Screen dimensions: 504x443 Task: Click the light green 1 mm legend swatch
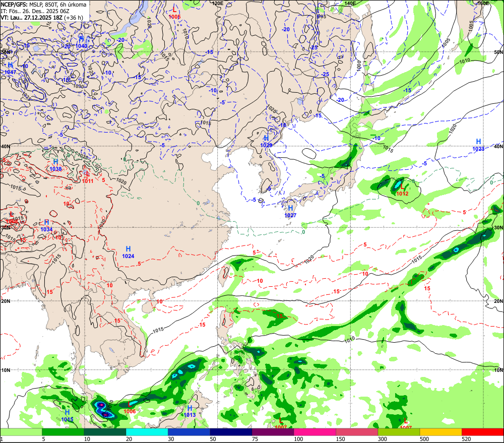tap(21, 432)
